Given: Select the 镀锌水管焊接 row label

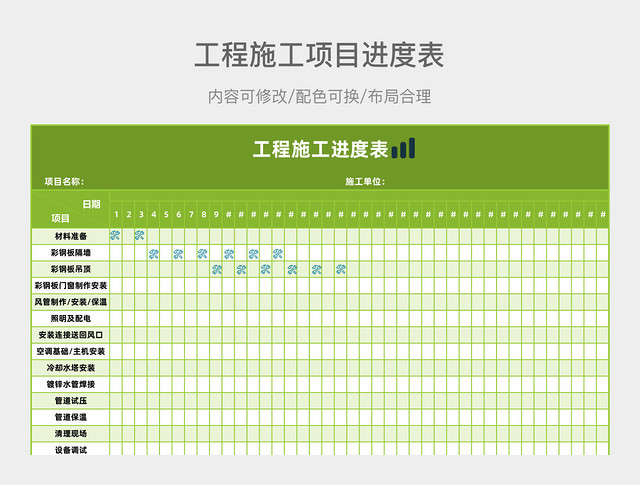Looking at the screenshot, I should point(71,384).
